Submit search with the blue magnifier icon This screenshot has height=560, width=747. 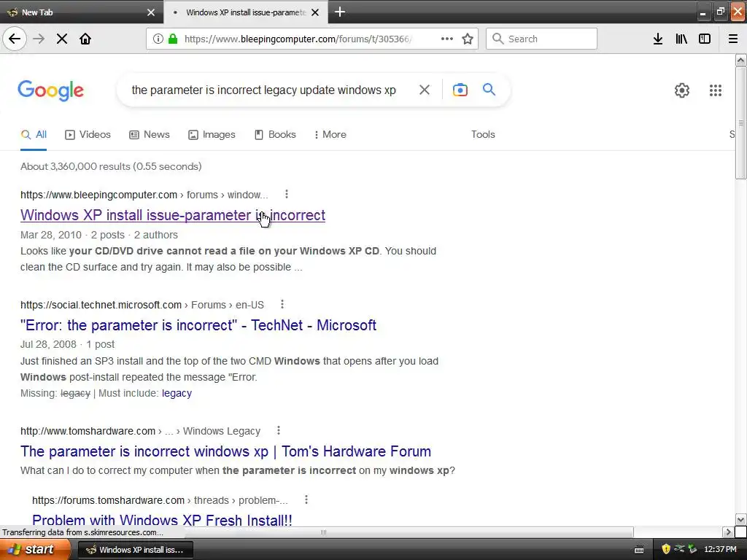pyautogui.click(x=489, y=89)
